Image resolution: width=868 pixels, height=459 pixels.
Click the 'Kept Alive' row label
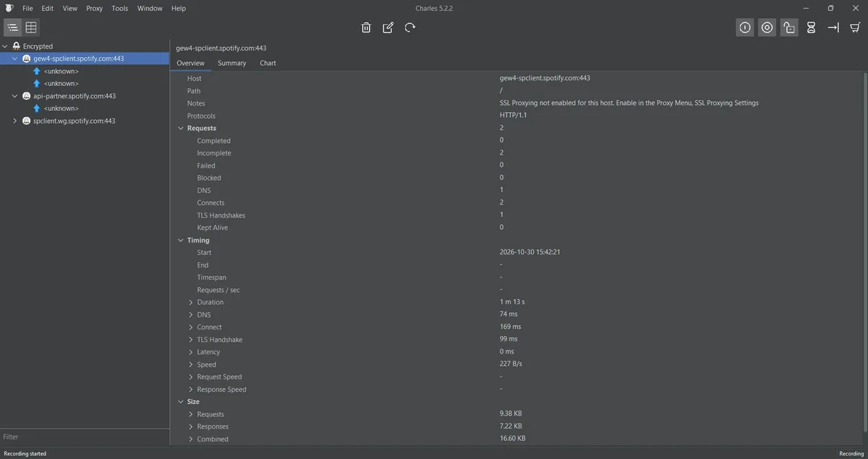[213, 228]
